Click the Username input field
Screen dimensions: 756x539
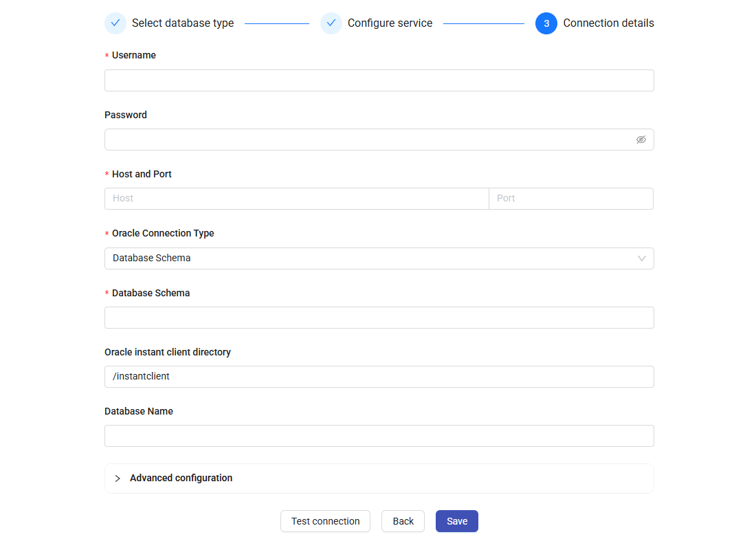point(379,80)
